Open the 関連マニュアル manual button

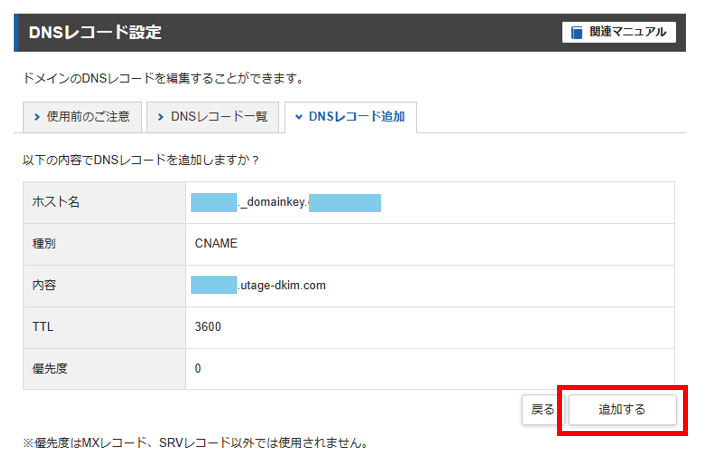tap(619, 32)
